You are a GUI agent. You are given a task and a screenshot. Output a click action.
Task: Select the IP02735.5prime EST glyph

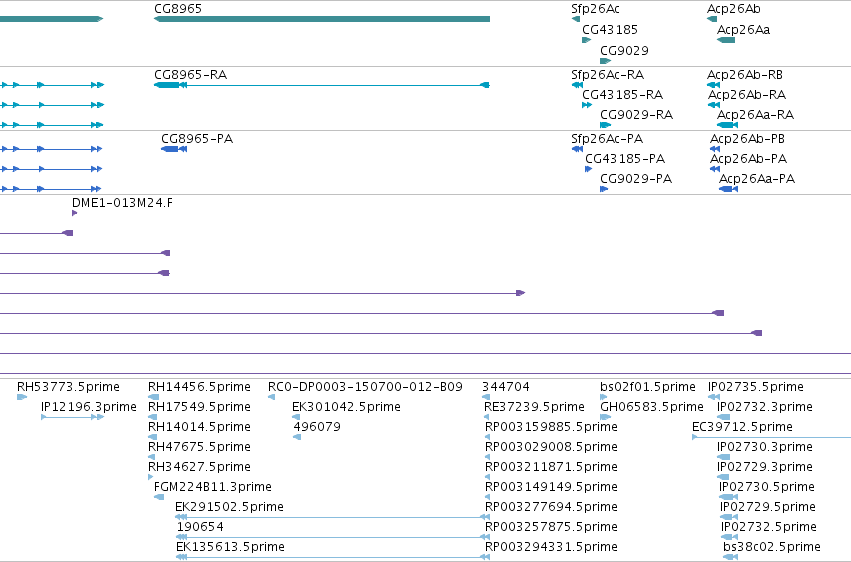coord(714,397)
